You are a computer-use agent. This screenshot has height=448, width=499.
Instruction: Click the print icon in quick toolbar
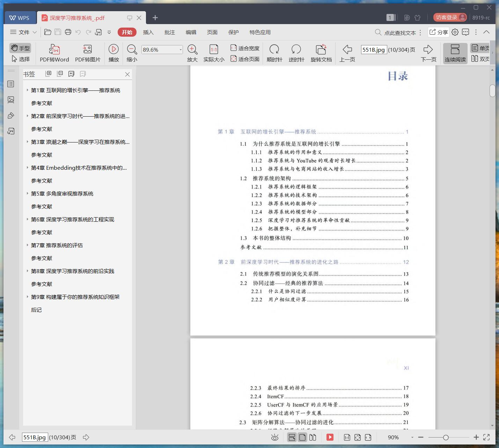pyautogui.click(x=68, y=32)
